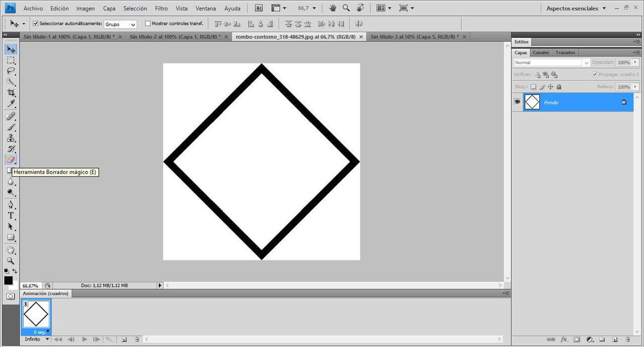Select the Blur tool
The image size is (644, 347).
coord(11,182)
